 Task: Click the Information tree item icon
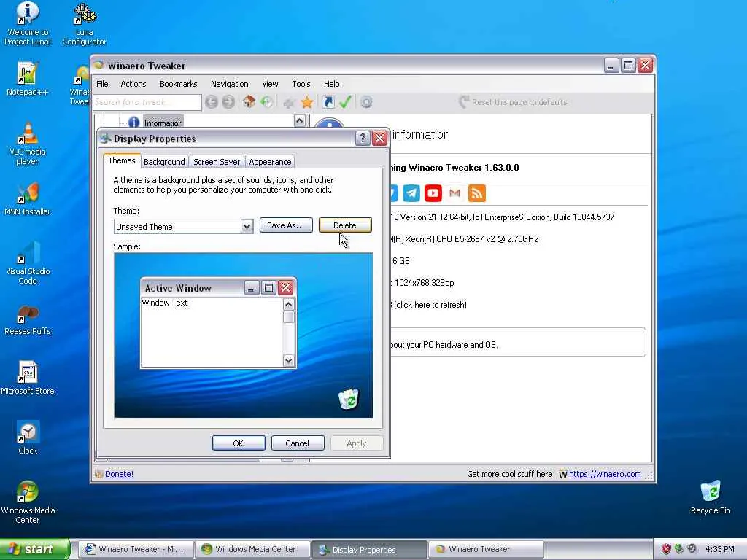tap(134, 122)
